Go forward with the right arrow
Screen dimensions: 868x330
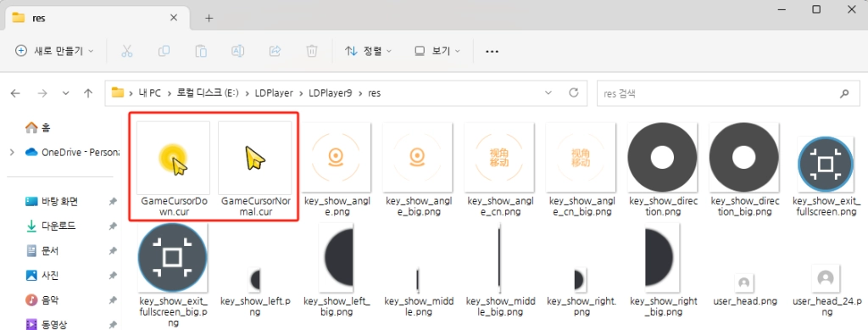pos(42,93)
